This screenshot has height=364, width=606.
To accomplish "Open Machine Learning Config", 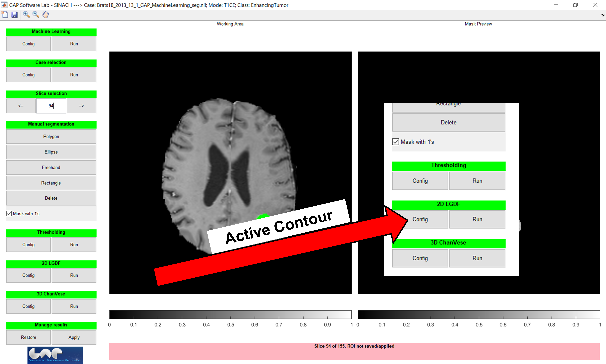I will click(x=28, y=44).
